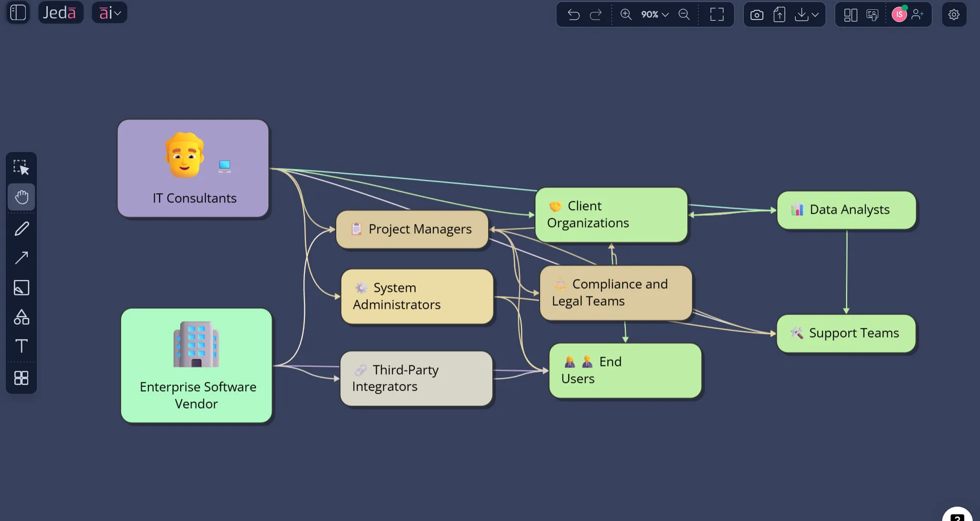980x521 pixels.
Task: Activate the Hand pan tool
Action: click(21, 197)
